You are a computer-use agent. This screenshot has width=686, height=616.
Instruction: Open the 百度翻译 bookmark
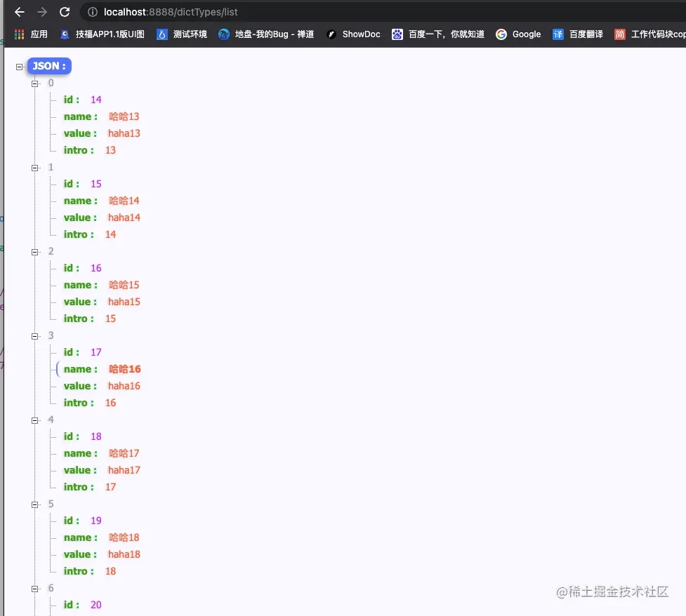pos(577,34)
